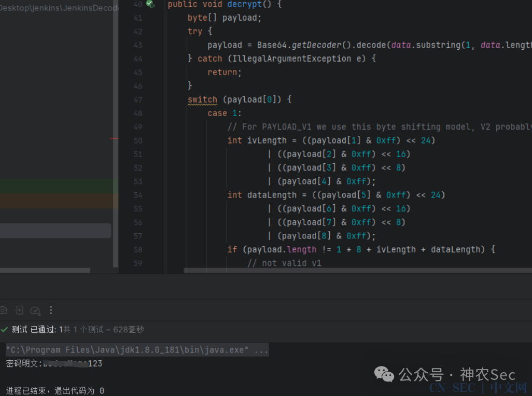
Task: Click the 'case 1:' statement
Action: pos(225,113)
